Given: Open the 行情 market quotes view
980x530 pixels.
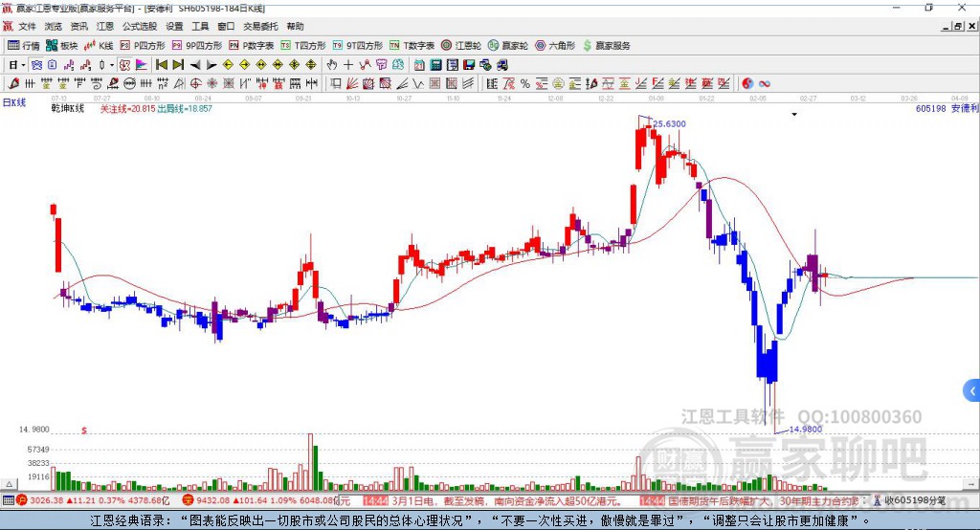Looking at the screenshot, I should [x=23, y=46].
